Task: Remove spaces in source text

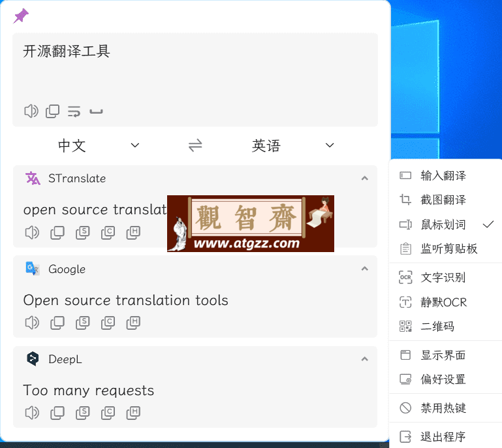Action: [96, 112]
